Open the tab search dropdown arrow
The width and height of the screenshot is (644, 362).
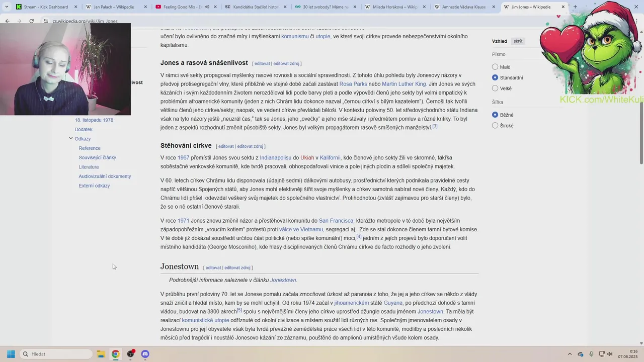click(x=7, y=7)
